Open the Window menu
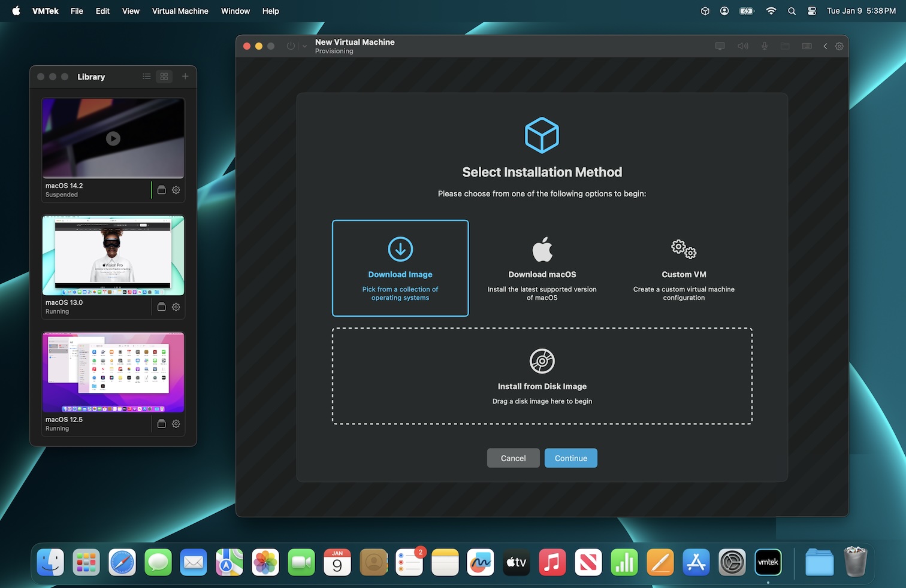Image resolution: width=906 pixels, height=588 pixels. tap(235, 11)
